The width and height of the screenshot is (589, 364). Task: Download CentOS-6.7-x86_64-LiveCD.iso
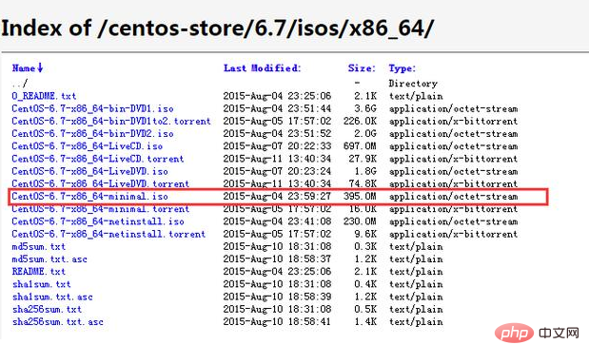tap(88, 146)
